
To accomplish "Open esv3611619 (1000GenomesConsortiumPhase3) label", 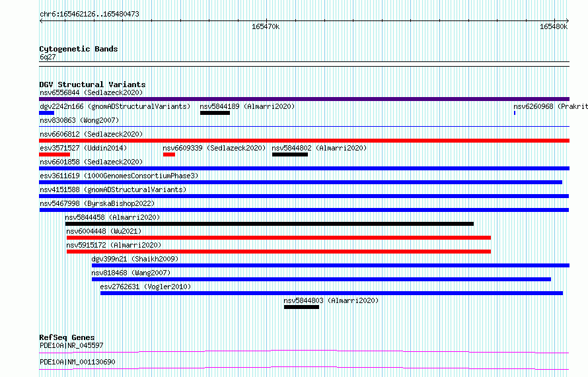I will pyautogui.click(x=119, y=176).
